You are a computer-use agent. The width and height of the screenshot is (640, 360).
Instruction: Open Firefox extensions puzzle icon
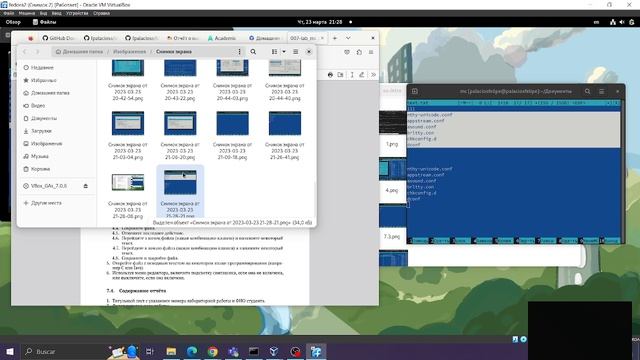pyautogui.click(x=359, y=52)
